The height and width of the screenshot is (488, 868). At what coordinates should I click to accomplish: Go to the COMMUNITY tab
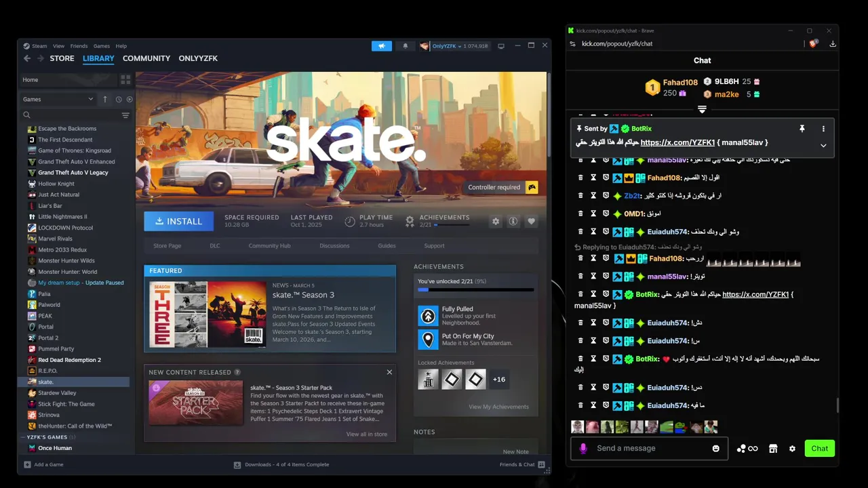click(x=146, y=59)
